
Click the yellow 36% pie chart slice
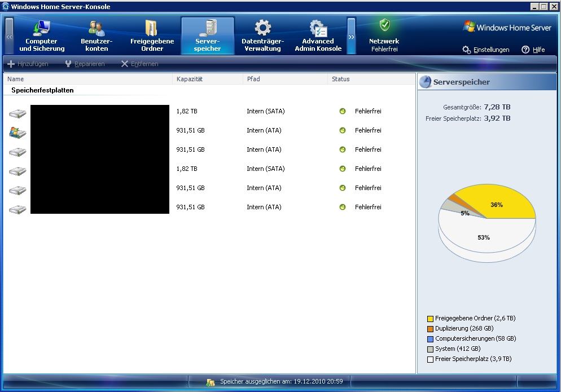[497, 200]
